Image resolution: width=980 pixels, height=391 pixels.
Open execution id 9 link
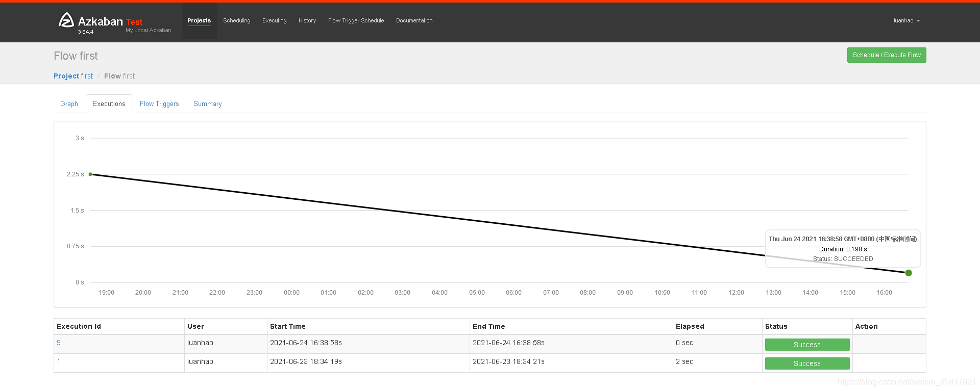pos(59,343)
